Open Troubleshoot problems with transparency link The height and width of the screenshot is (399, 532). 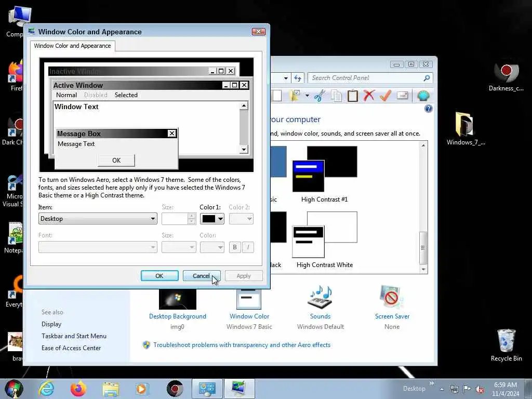(242, 345)
